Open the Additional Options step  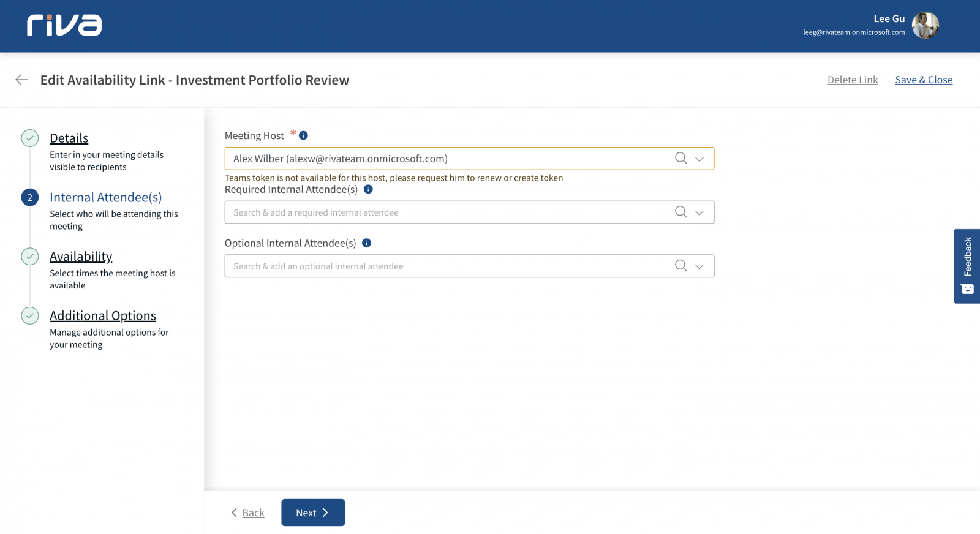pos(103,315)
